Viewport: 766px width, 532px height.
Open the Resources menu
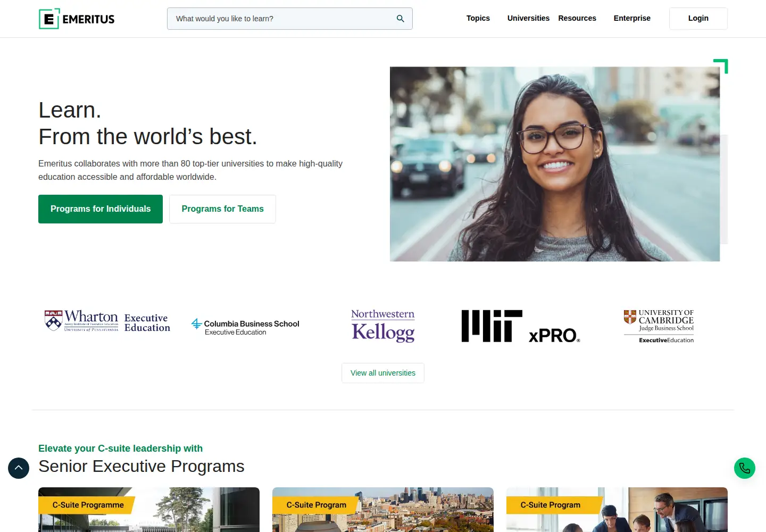coord(577,18)
